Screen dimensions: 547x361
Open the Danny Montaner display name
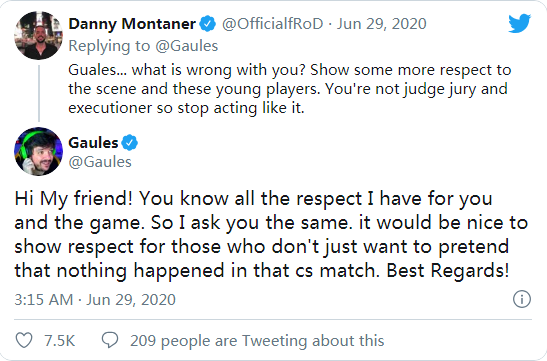tap(132, 24)
